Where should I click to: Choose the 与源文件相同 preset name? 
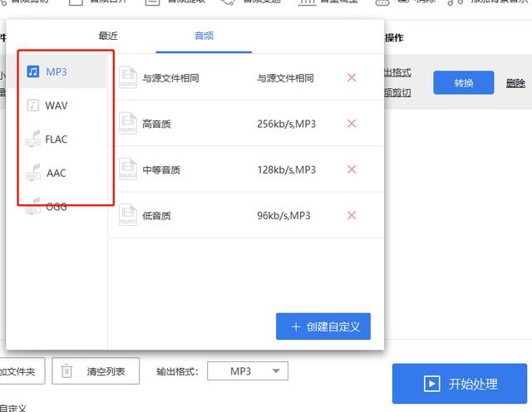[170, 78]
